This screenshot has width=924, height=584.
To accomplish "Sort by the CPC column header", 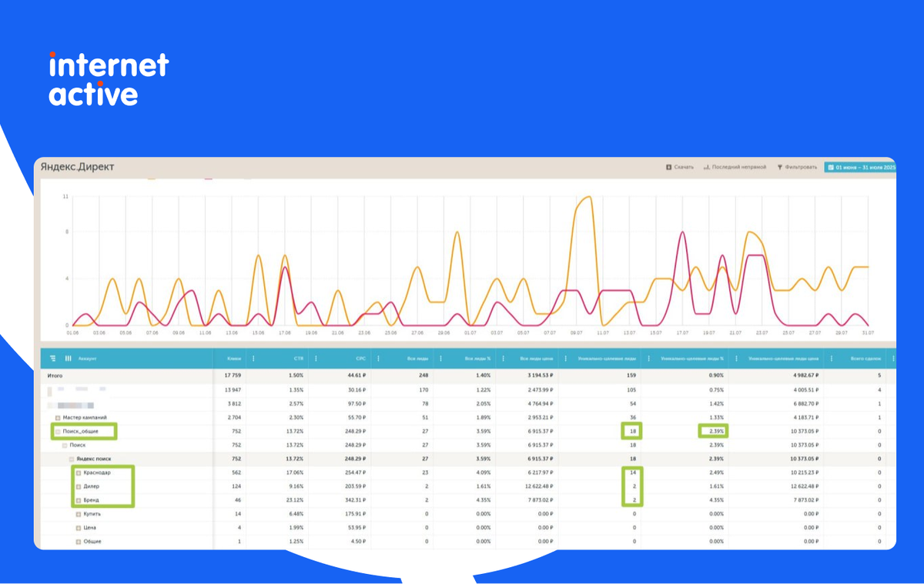I will coord(361,359).
